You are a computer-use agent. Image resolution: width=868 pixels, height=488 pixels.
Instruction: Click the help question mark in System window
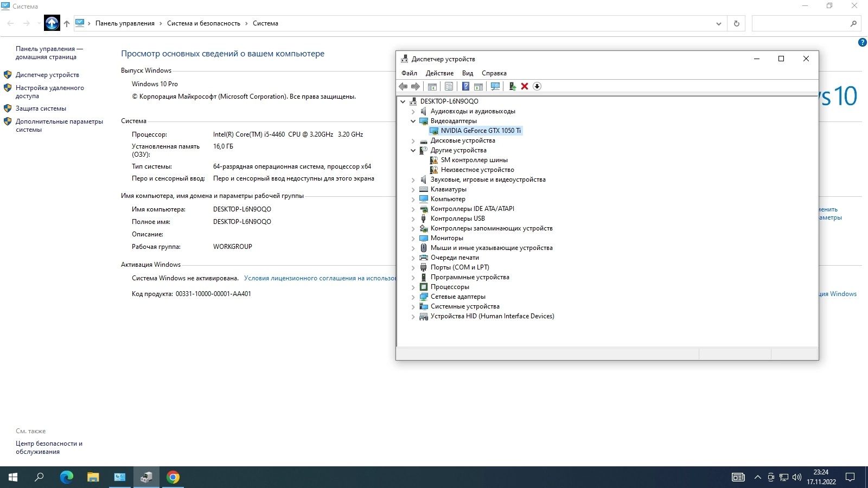click(x=862, y=42)
